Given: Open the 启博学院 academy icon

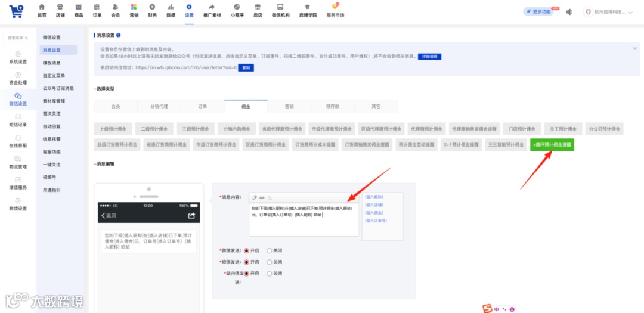Looking at the screenshot, I should pyautogui.click(x=307, y=10).
